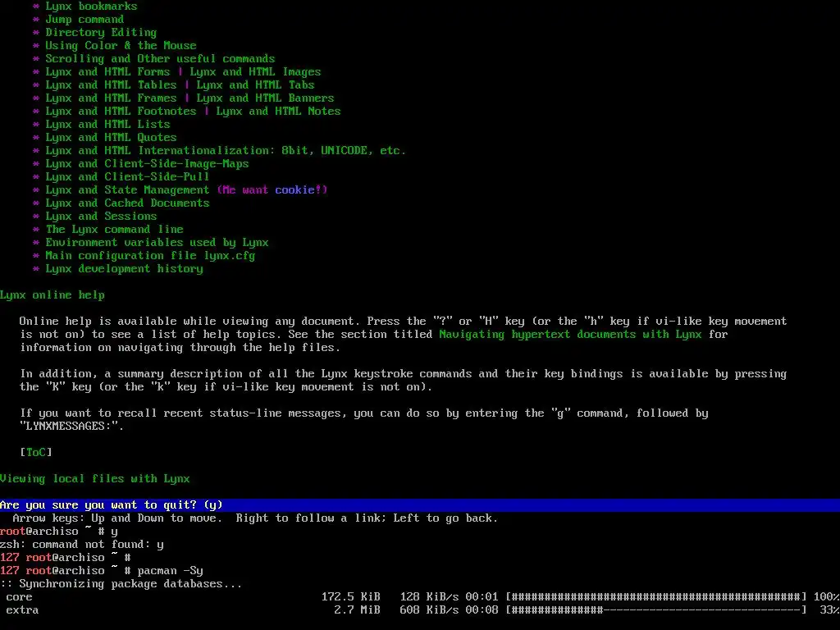Follow Lynx and HTML Tabs link
This screenshot has height=630, width=840.
point(256,85)
